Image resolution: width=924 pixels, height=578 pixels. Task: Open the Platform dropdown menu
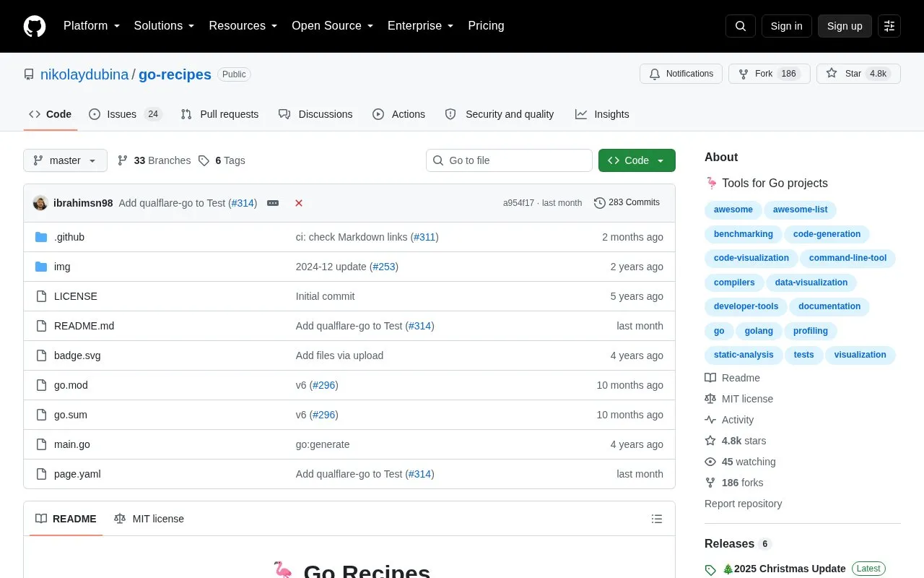(92, 26)
